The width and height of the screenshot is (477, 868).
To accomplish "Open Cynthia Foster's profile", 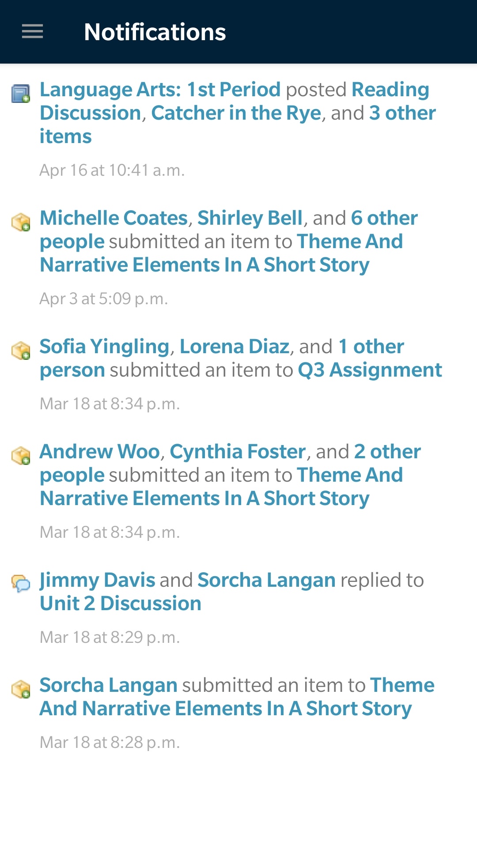I will [x=238, y=452].
